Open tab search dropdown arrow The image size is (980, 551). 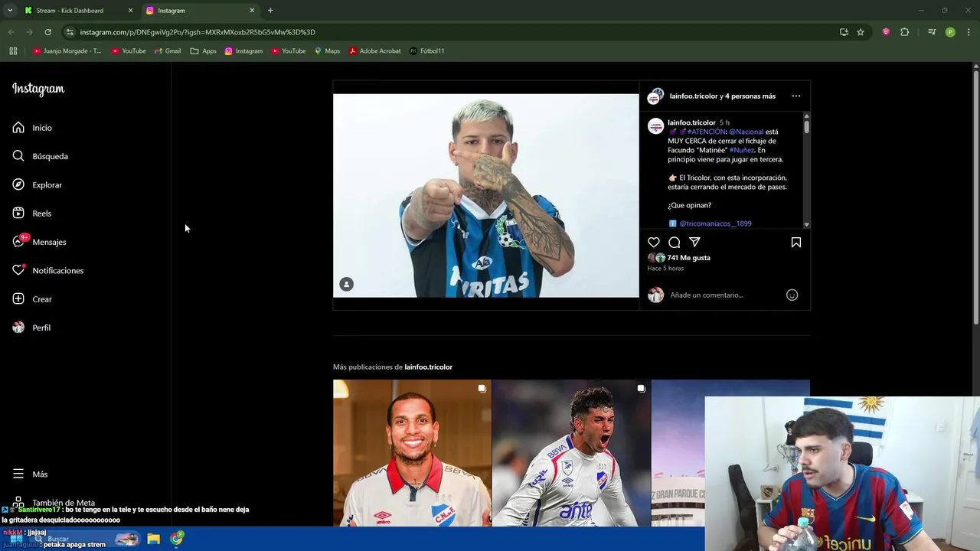pyautogui.click(x=10, y=11)
